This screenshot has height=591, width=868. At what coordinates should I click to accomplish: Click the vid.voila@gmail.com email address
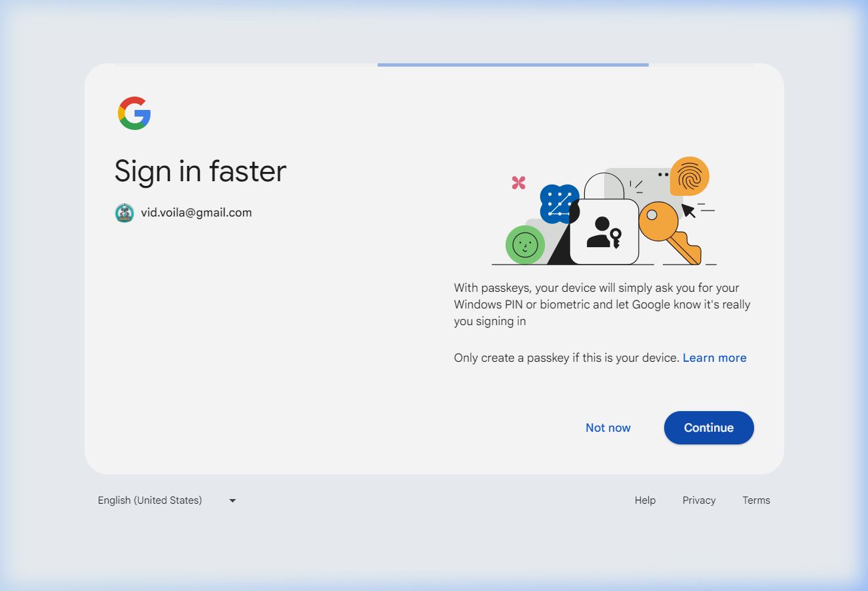coord(197,213)
